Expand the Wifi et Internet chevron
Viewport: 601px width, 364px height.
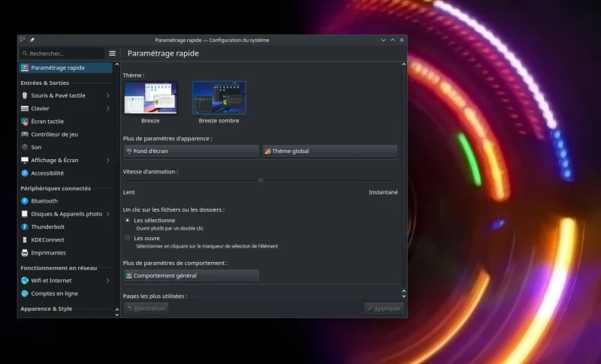107,281
